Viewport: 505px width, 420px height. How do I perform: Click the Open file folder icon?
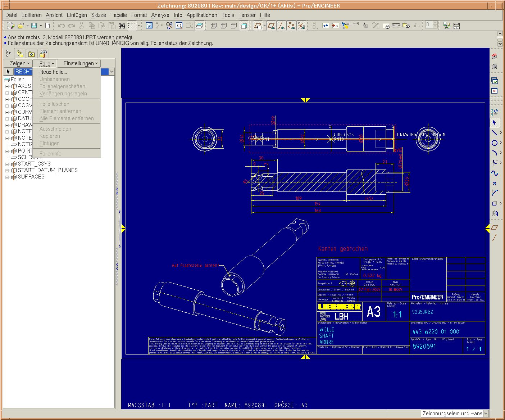click(21, 26)
